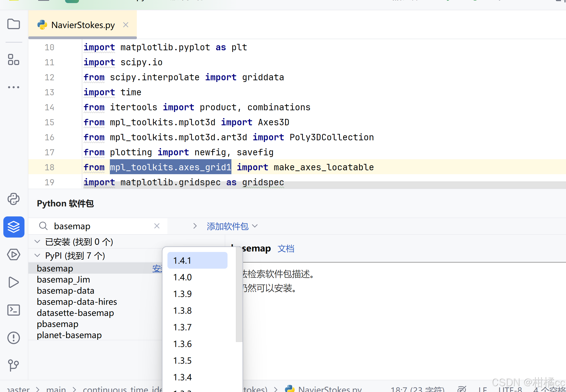566x392 pixels.
Task: Open the Problems tool window
Action: tap(13, 338)
